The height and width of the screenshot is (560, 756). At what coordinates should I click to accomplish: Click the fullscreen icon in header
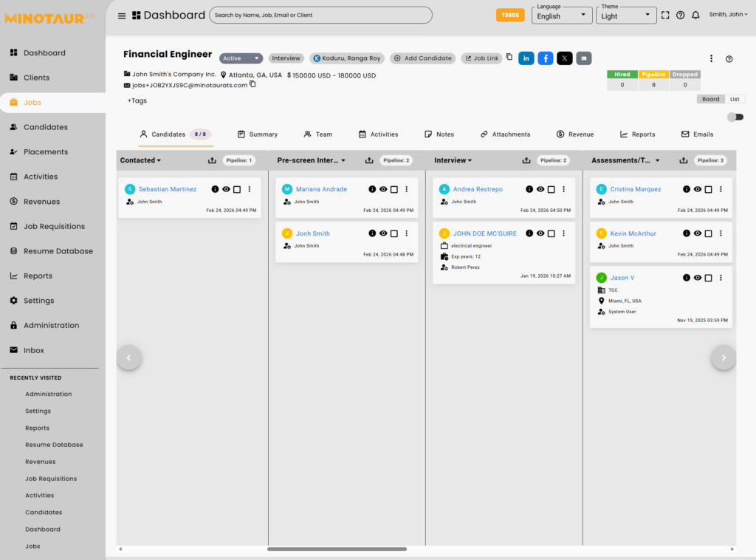[x=665, y=15]
